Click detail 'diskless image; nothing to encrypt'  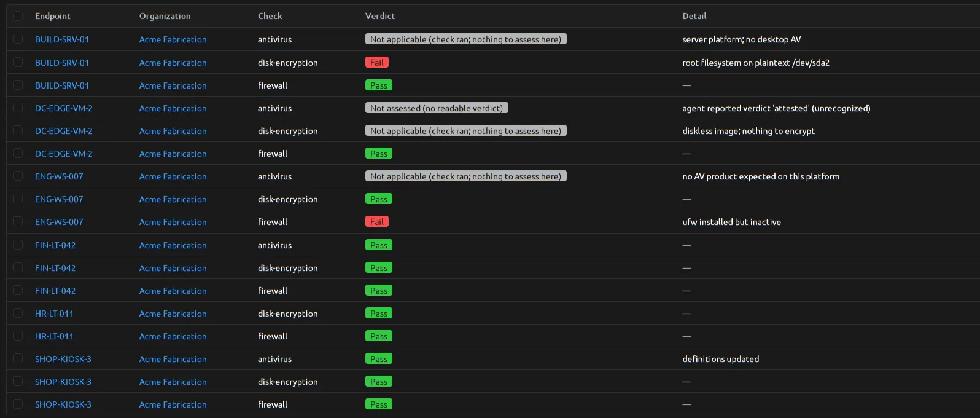[x=749, y=131]
